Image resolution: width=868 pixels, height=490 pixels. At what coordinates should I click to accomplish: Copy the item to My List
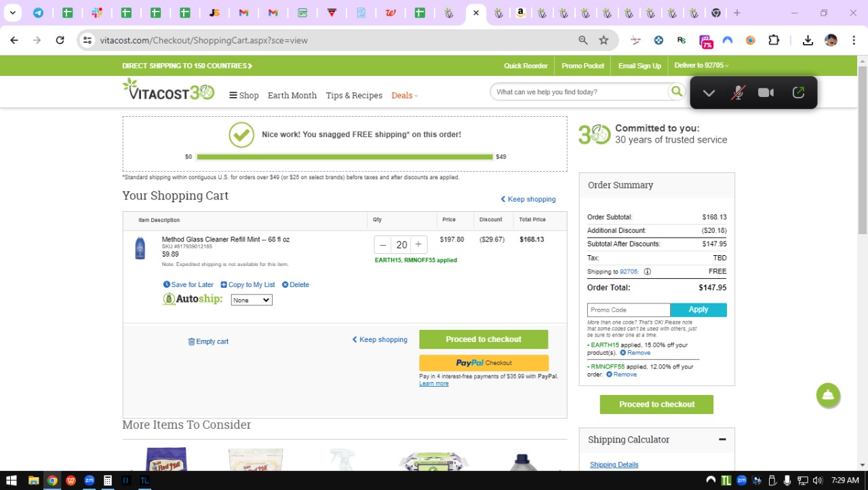pos(248,285)
